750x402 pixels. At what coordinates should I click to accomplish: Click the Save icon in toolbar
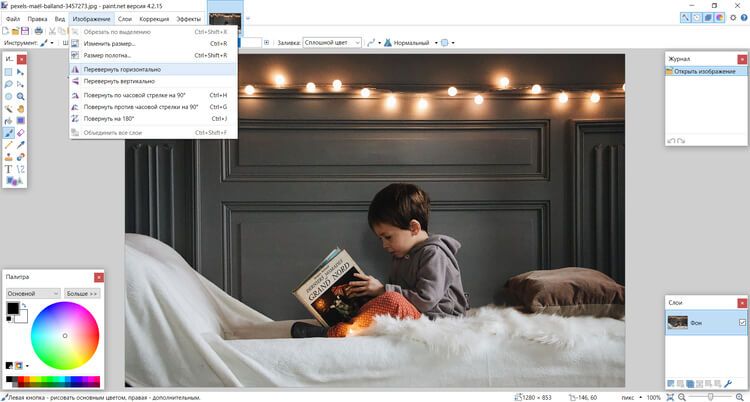pyautogui.click(x=24, y=31)
